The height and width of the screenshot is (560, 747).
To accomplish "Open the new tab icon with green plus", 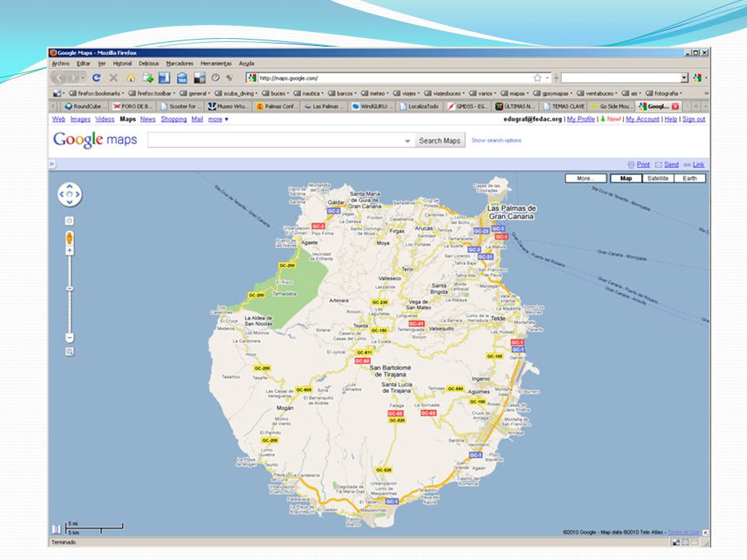I will point(148,78).
